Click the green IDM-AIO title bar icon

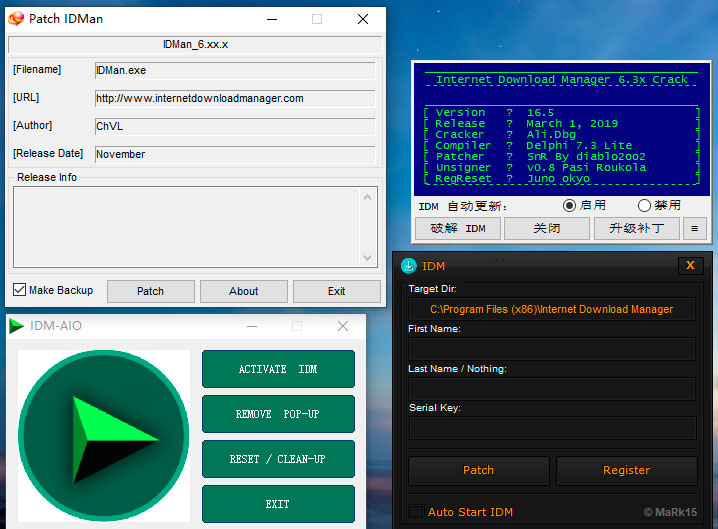tap(16, 326)
